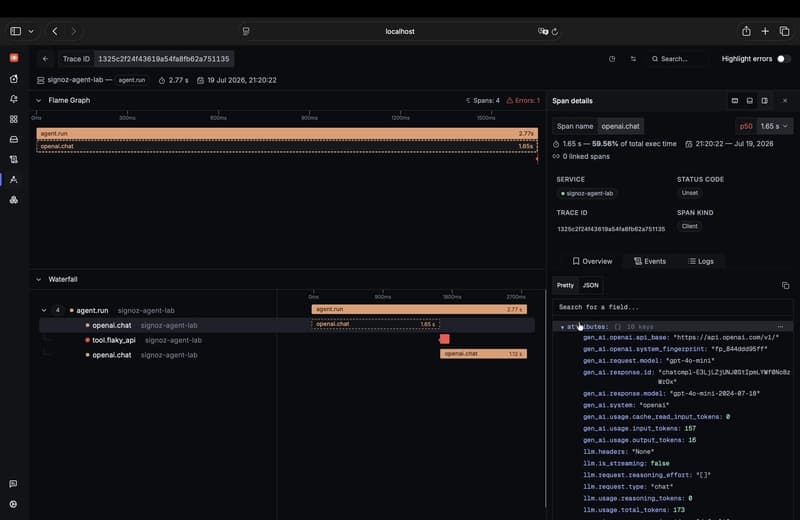Open the highlighted traces icon in sidebar
The height and width of the screenshot is (520, 800).
14,180
